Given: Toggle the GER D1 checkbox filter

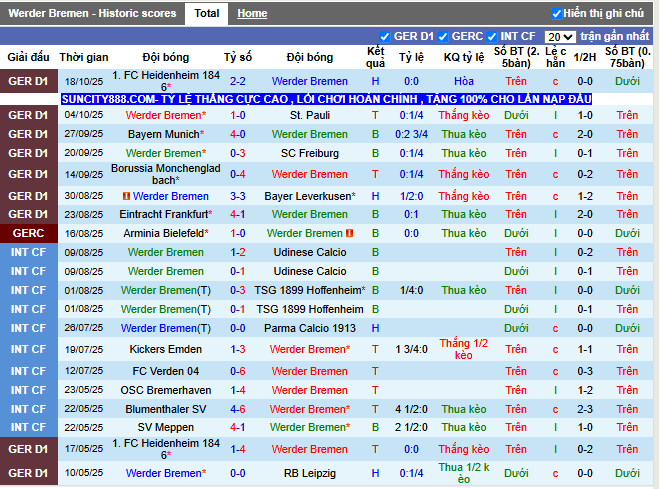Looking at the screenshot, I should (386, 37).
